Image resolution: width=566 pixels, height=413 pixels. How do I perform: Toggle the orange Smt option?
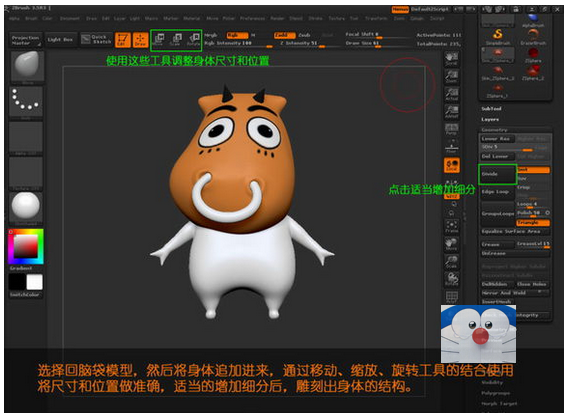533,170
